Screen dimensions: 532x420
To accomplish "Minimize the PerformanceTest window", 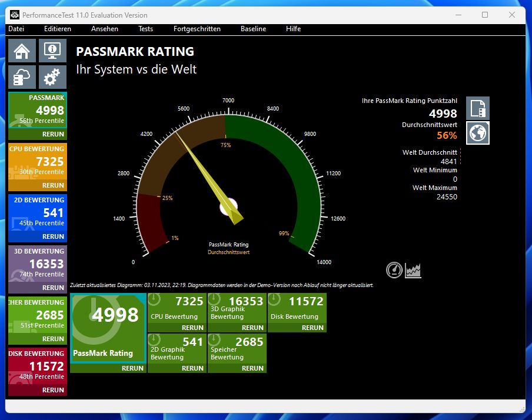I will tap(458, 15).
